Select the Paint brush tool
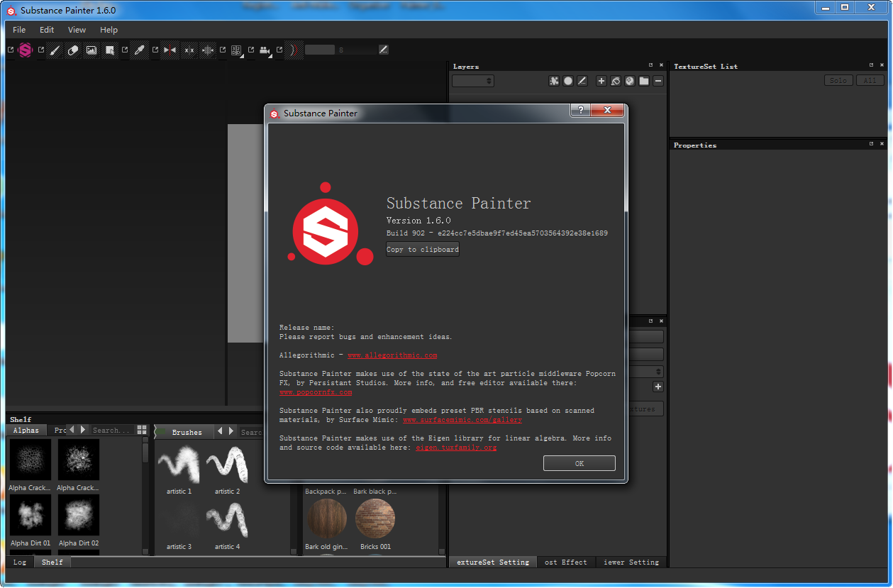This screenshot has height=588, width=893. (55, 50)
